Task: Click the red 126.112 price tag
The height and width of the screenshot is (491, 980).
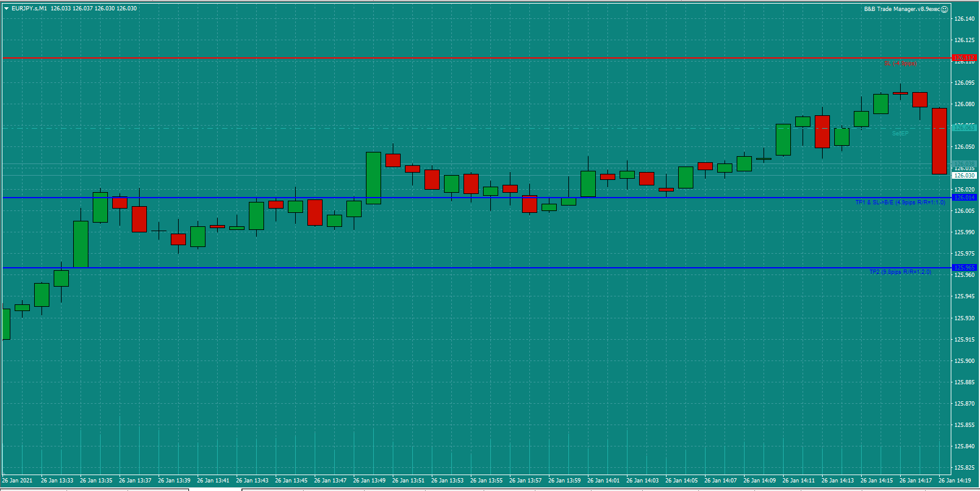Action: point(964,58)
